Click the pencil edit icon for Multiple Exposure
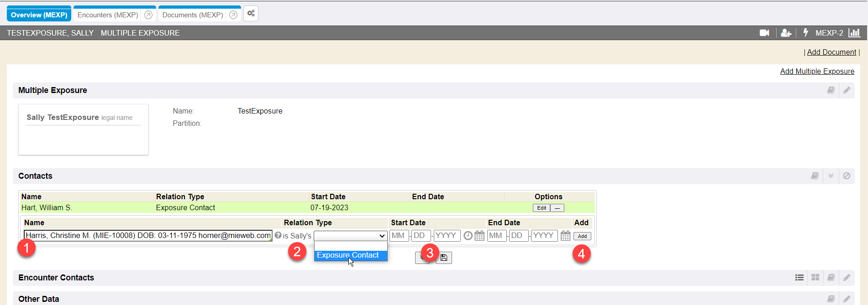Viewport: 868px width, 305px height. 847,90
